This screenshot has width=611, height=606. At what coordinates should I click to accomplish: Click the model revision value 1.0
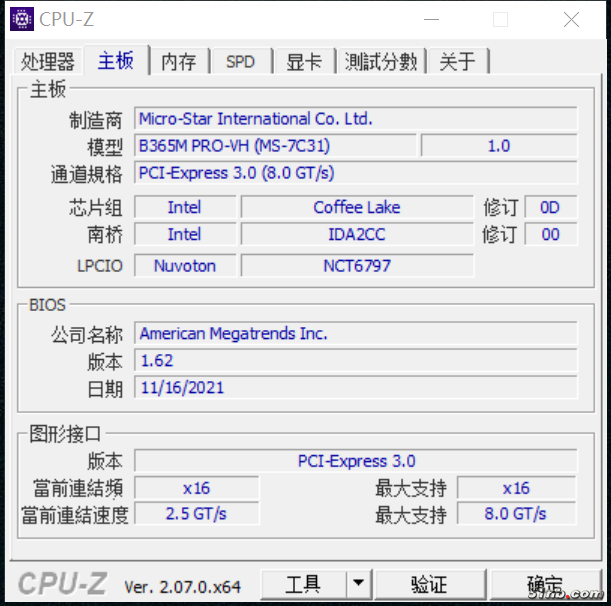click(x=499, y=146)
